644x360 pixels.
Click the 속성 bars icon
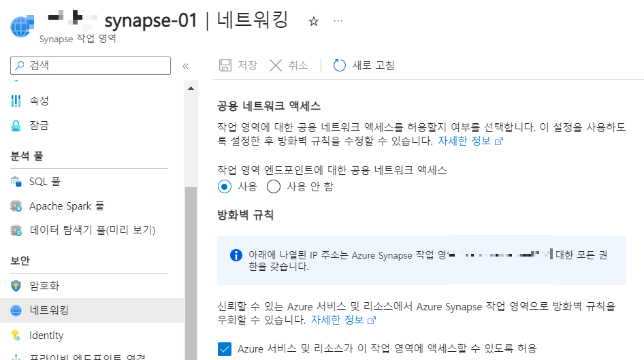click(16, 101)
